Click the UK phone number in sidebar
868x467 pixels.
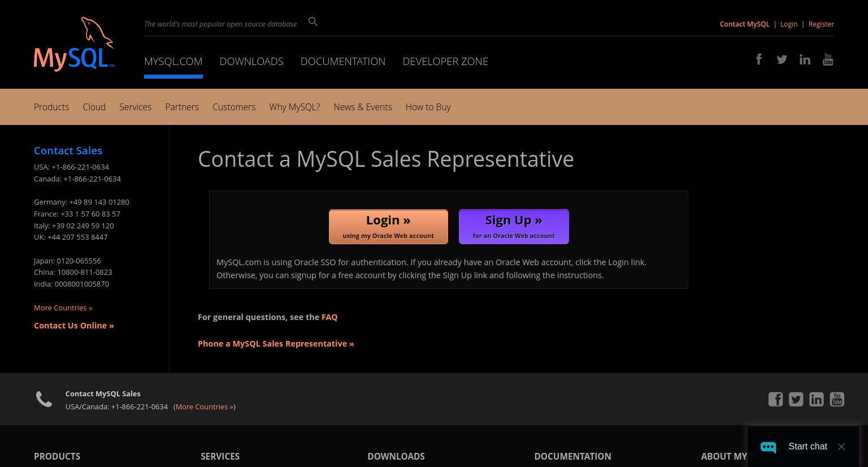[x=77, y=237]
